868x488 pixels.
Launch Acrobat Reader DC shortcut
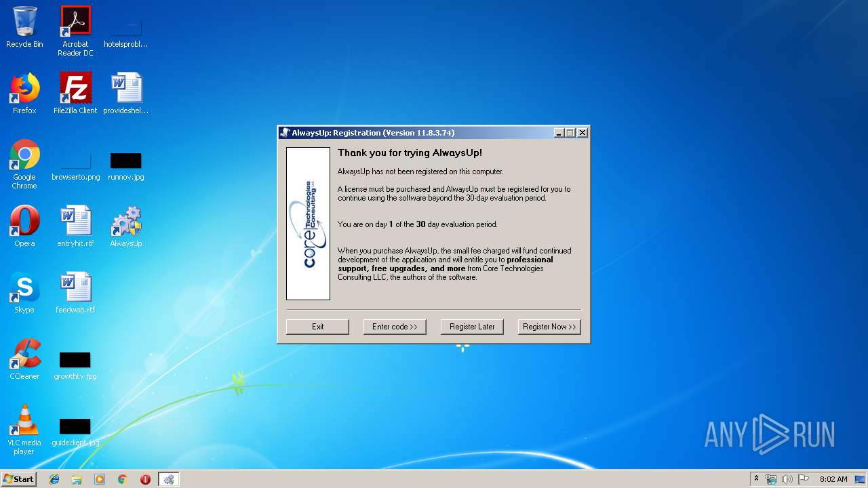(75, 31)
